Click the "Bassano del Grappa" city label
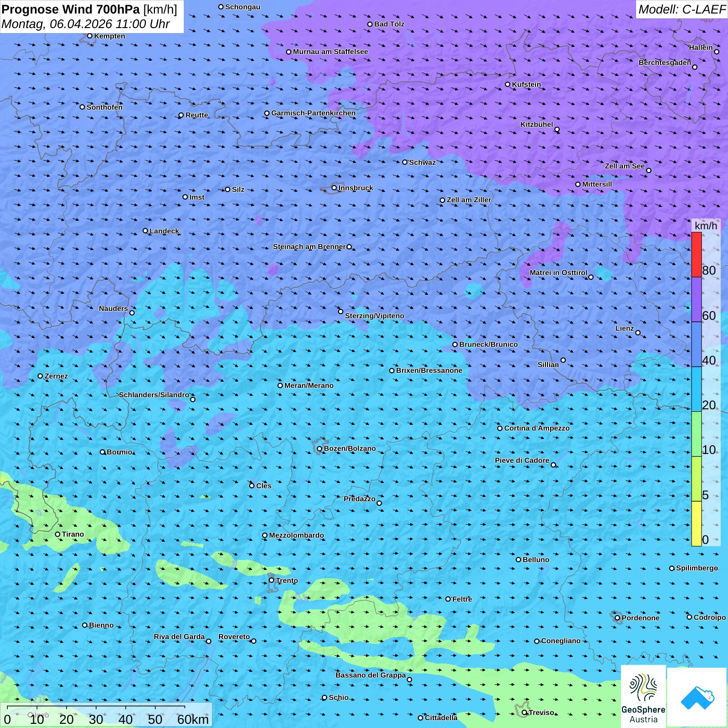 [371, 675]
